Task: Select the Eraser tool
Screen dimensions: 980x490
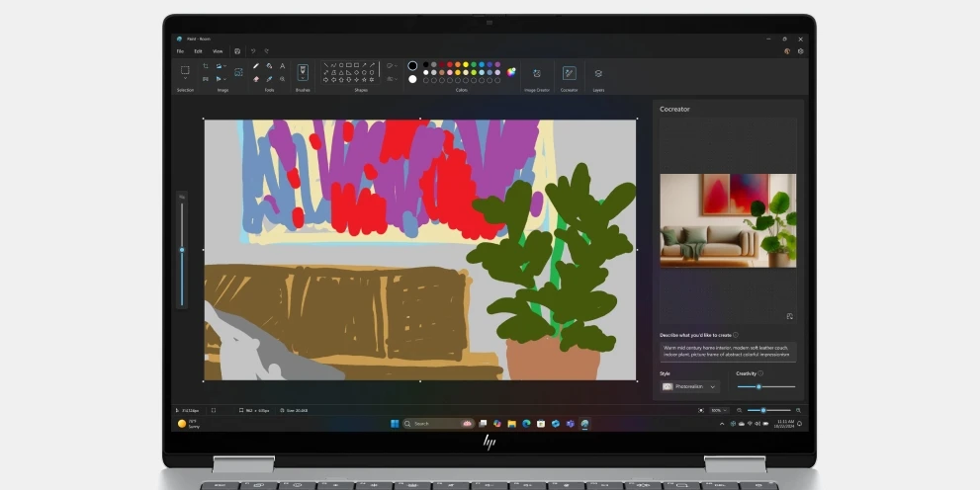Action: (x=255, y=79)
